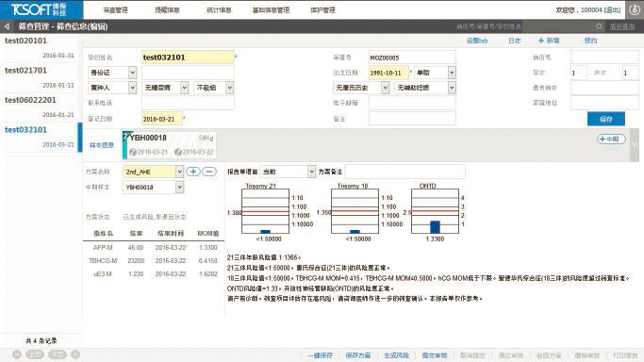Click the magnifier search icon in header

(x=599, y=26)
